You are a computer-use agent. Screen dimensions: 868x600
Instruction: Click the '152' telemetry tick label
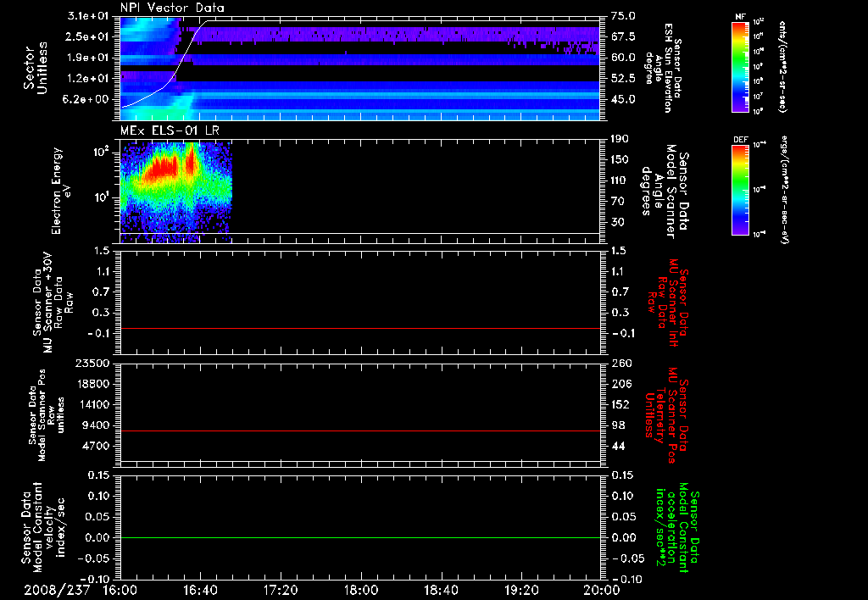pyautogui.click(x=620, y=404)
